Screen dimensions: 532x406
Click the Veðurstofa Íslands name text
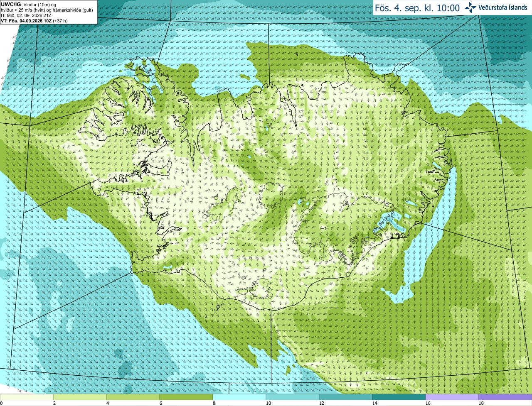(x=503, y=7)
